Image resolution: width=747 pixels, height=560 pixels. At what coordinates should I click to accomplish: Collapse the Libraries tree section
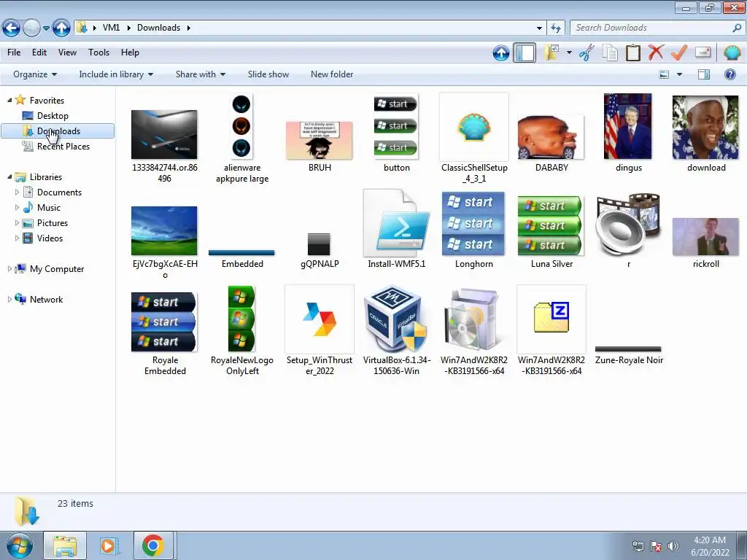pos(9,176)
